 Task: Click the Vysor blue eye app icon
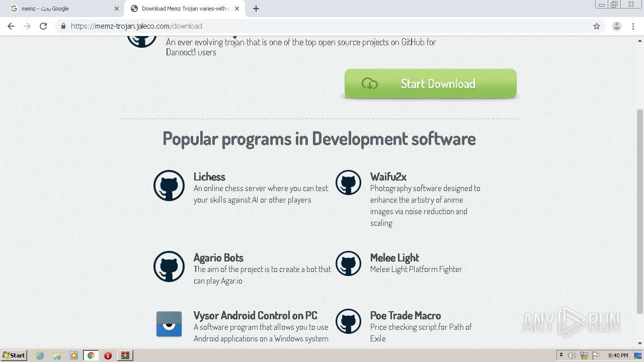(x=169, y=324)
